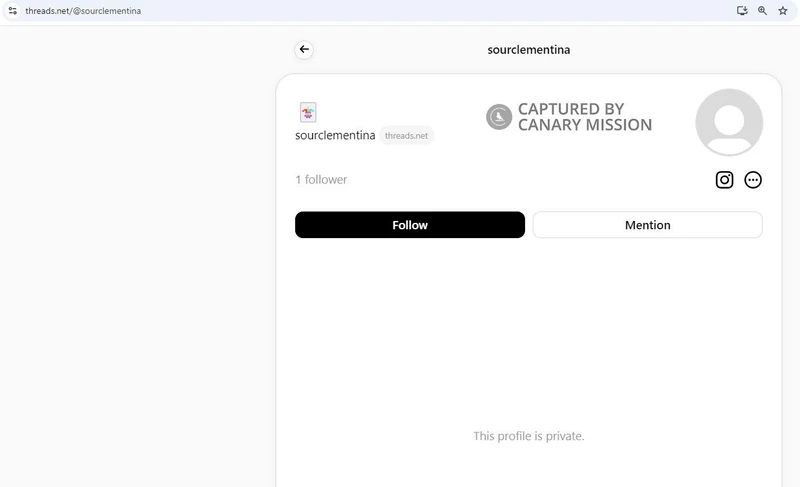Click the sourclementina username beside threads.net badge
The image size is (800, 487).
335,135
